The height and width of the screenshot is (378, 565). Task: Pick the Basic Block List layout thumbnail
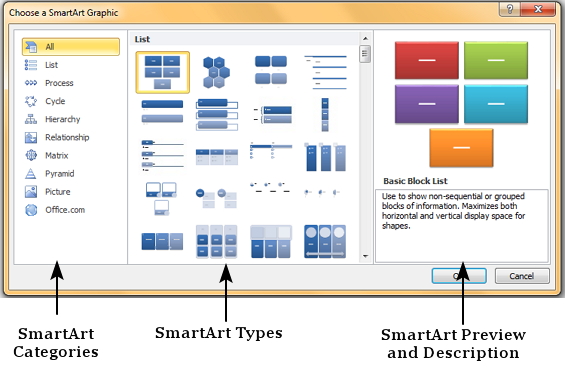(163, 72)
